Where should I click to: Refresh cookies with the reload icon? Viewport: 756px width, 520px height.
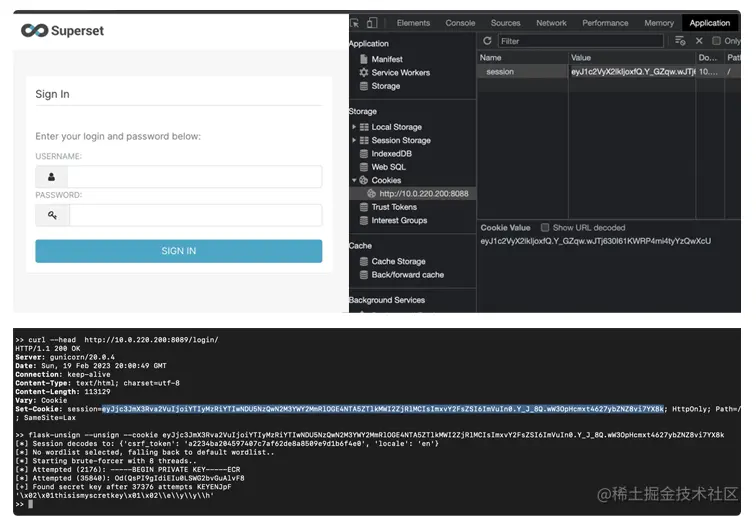[x=487, y=41]
